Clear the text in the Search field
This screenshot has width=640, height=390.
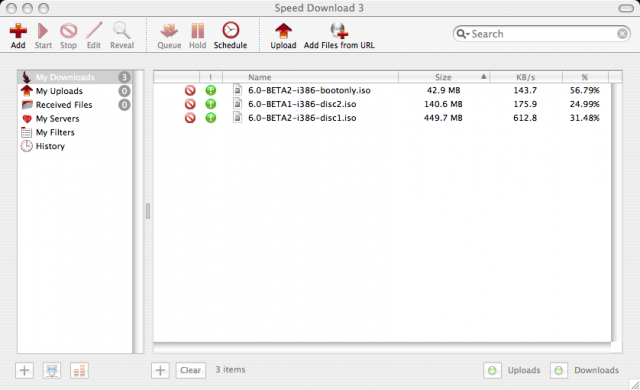click(x=622, y=33)
